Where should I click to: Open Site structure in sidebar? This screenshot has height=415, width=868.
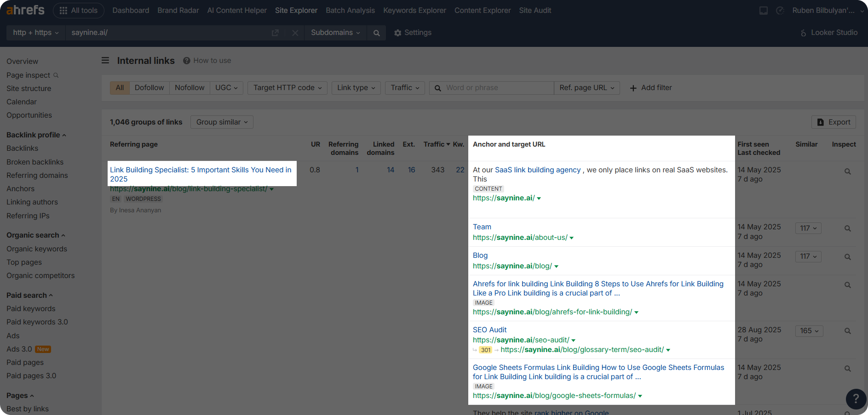tap(29, 88)
